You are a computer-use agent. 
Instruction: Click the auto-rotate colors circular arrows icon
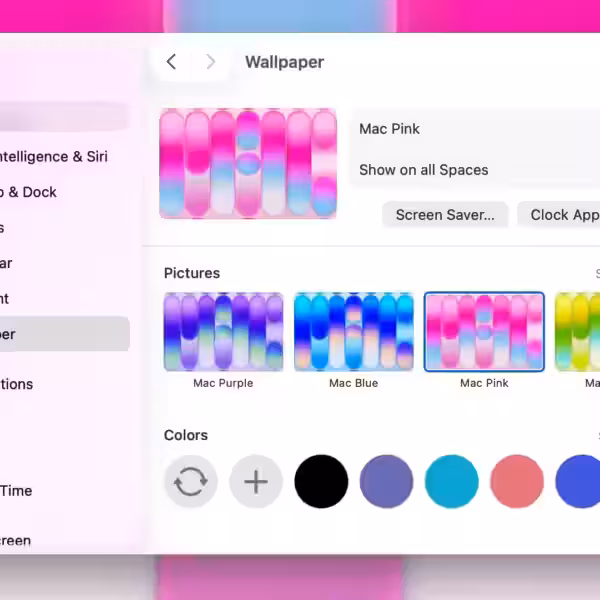click(191, 482)
